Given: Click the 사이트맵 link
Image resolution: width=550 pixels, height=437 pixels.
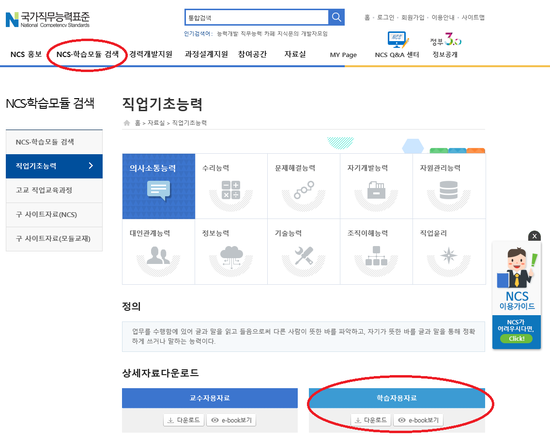Looking at the screenshot, I should pyautogui.click(x=473, y=18).
